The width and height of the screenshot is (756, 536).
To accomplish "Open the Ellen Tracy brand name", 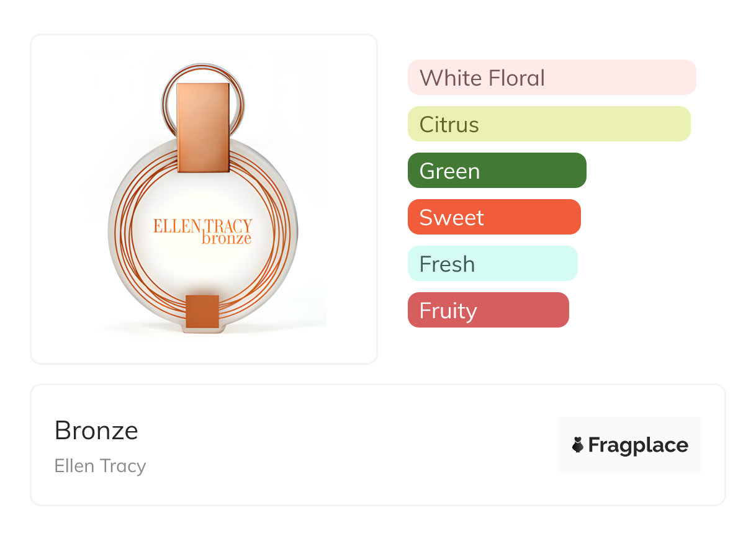I will [x=100, y=466].
